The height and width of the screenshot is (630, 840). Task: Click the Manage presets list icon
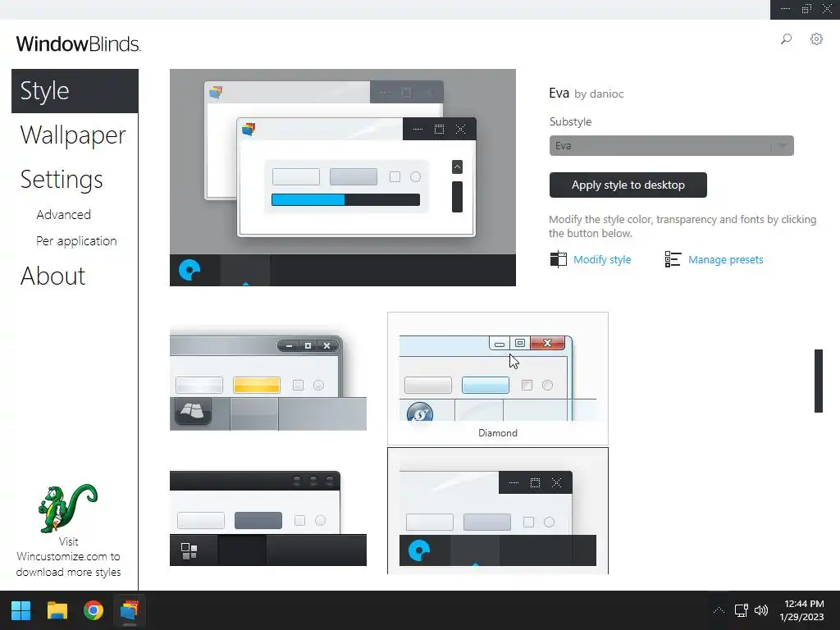[673, 259]
